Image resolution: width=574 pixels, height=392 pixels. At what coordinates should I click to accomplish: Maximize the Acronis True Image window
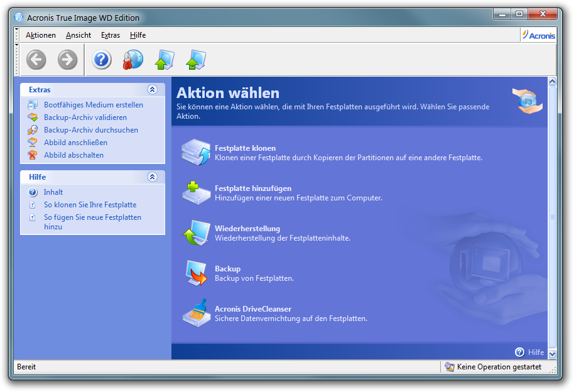pos(519,14)
